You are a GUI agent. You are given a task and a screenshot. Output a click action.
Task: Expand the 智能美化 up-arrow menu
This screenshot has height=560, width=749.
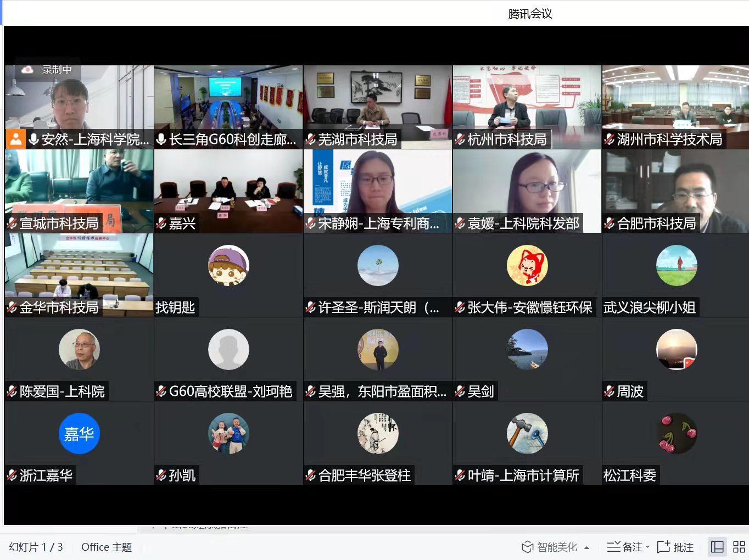click(x=587, y=547)
